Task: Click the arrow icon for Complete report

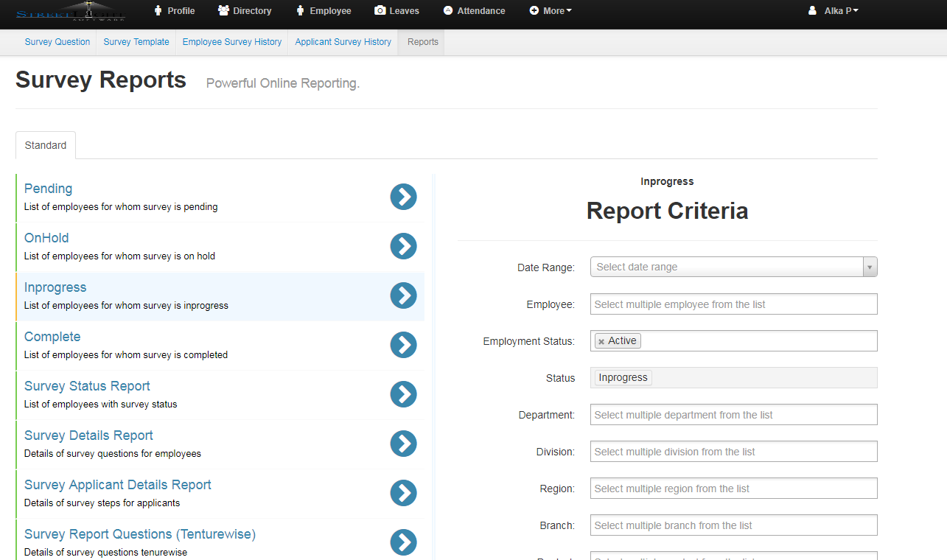Action: point(403,345)
